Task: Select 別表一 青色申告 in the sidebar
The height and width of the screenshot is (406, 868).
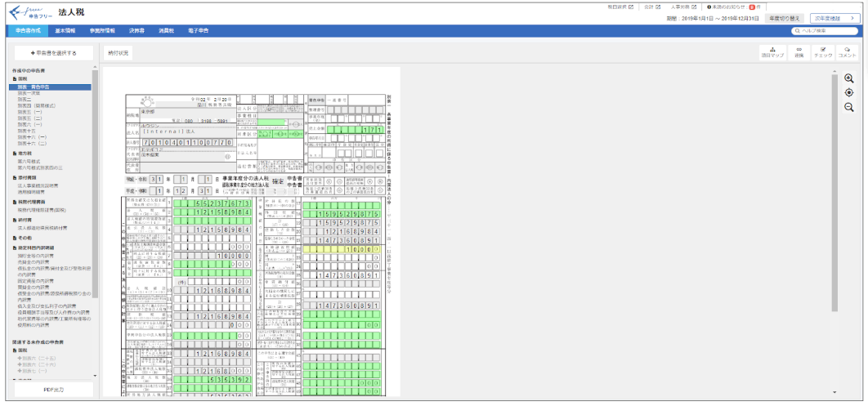Action: point(50,87)
